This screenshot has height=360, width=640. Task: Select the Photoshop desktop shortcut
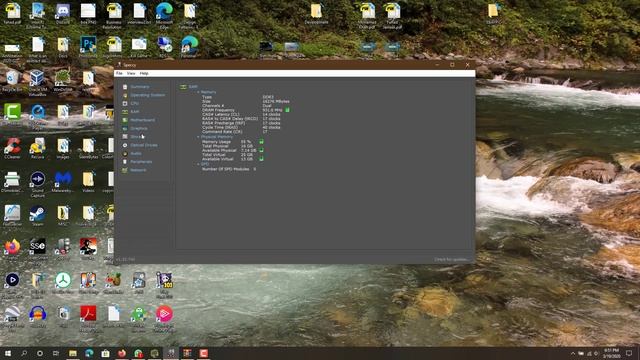point(88,47)
